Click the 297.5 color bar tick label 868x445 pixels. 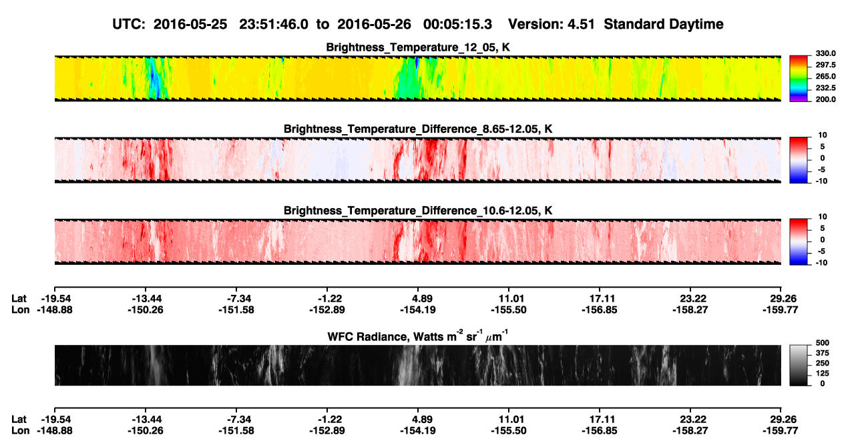[826, 65]
